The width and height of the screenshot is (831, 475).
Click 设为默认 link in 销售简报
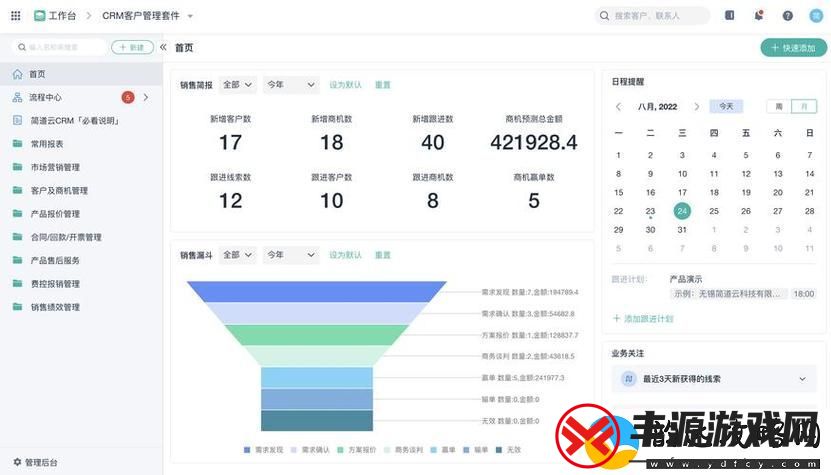tap(346, 85)
